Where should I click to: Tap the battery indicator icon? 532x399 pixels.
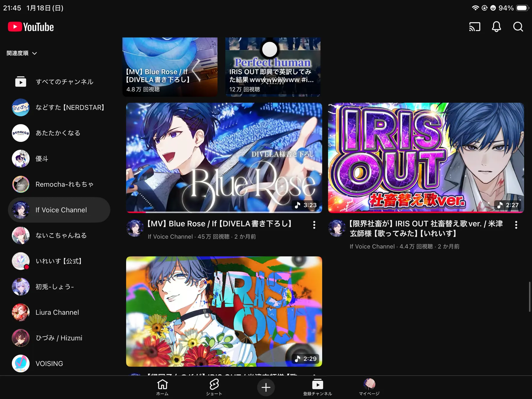click(522, 8)
